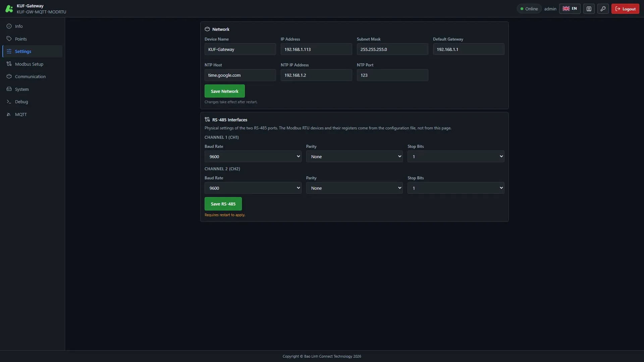Click the KUF-Gateway logo icon

[x=9, y=9]
